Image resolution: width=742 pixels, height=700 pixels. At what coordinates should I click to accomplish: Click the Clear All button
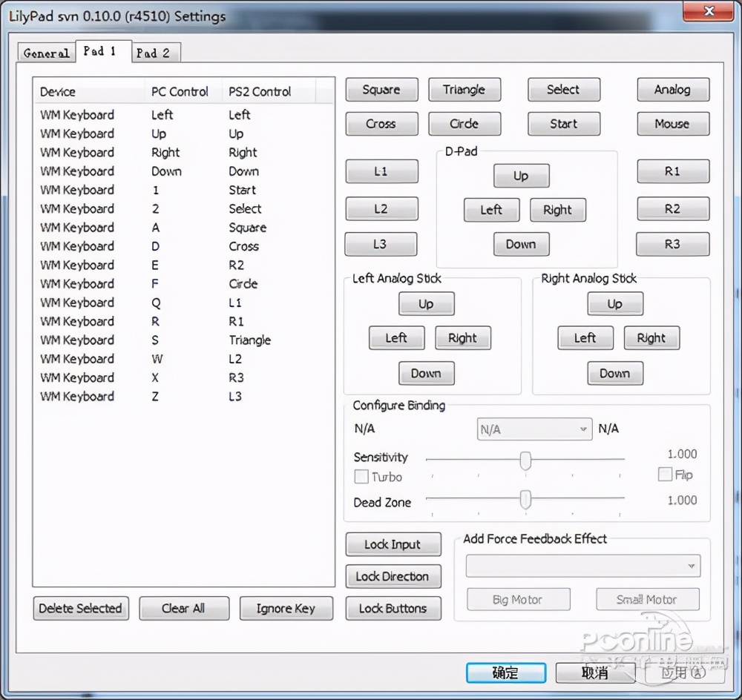coord(183,608)
